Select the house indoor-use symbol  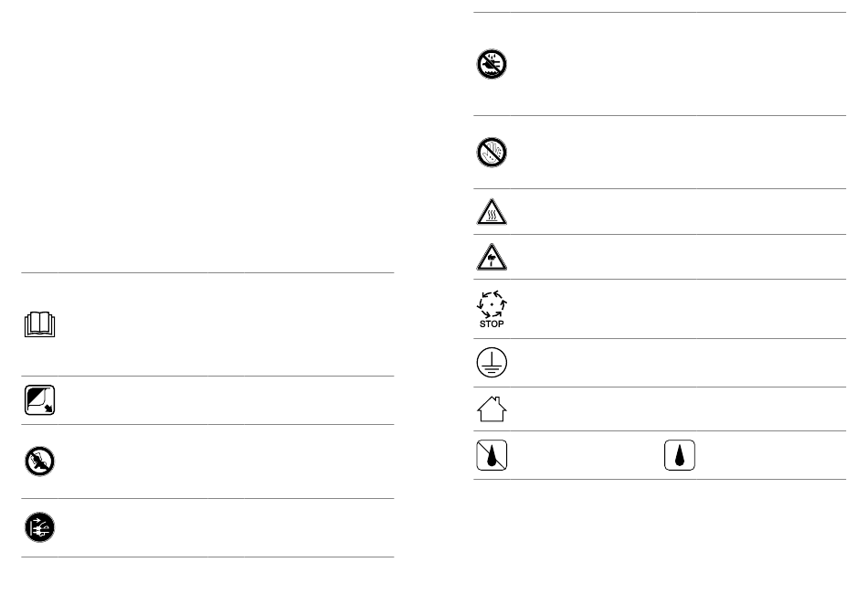tap(492, 409)
